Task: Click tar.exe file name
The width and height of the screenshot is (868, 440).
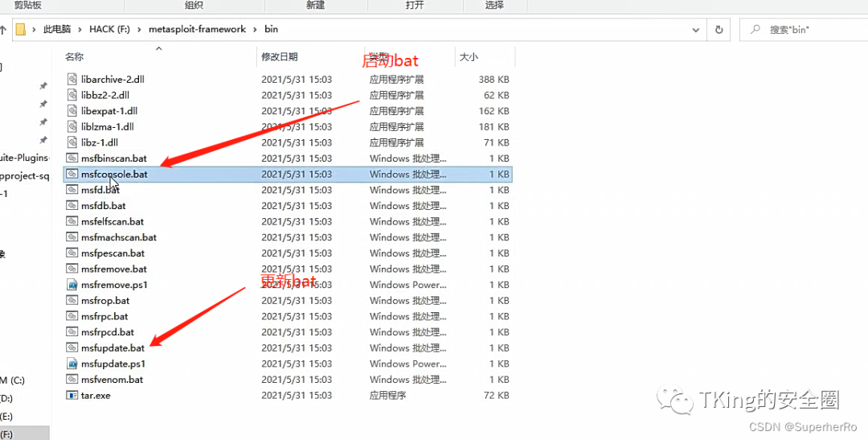Action: [96, 396]
